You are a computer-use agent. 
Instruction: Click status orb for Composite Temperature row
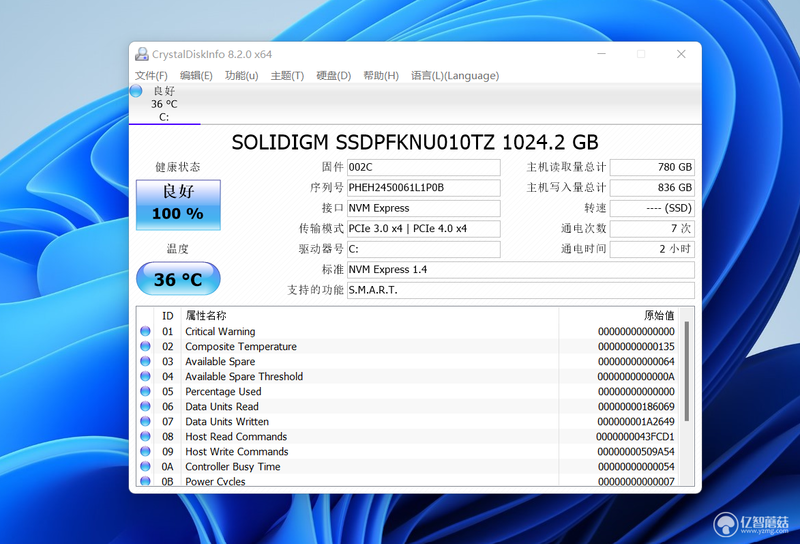145,346
